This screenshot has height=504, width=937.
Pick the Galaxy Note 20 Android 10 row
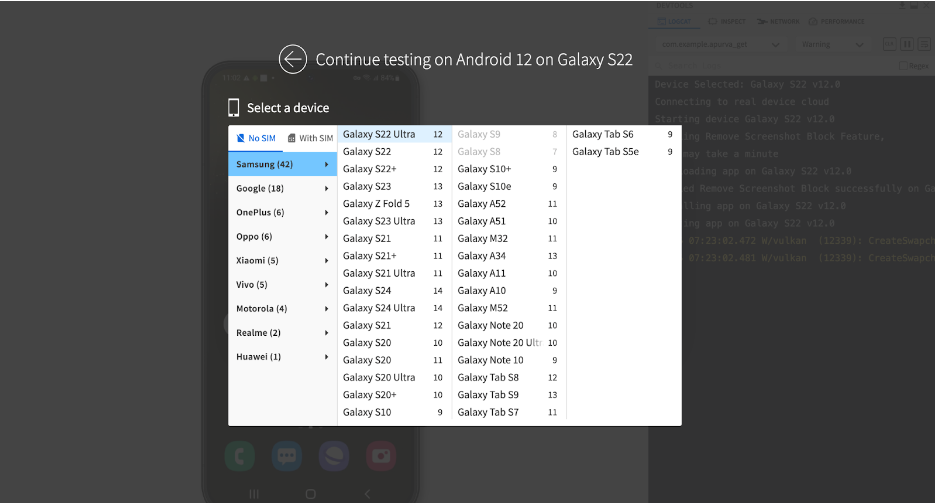point(509,325)
